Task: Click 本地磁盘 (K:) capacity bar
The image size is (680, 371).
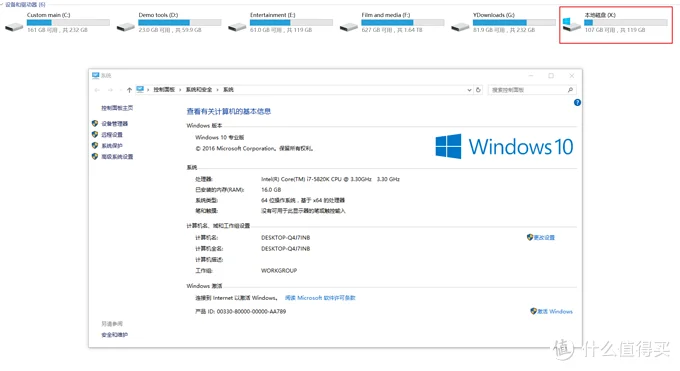Action: pyautogui.click(x=625, y=22)
